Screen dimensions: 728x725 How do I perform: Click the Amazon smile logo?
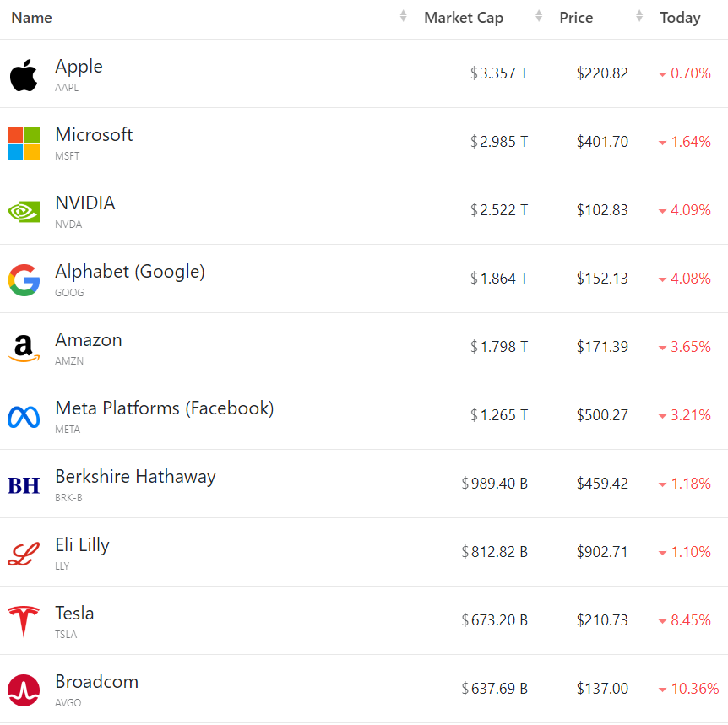coord(24,348)
